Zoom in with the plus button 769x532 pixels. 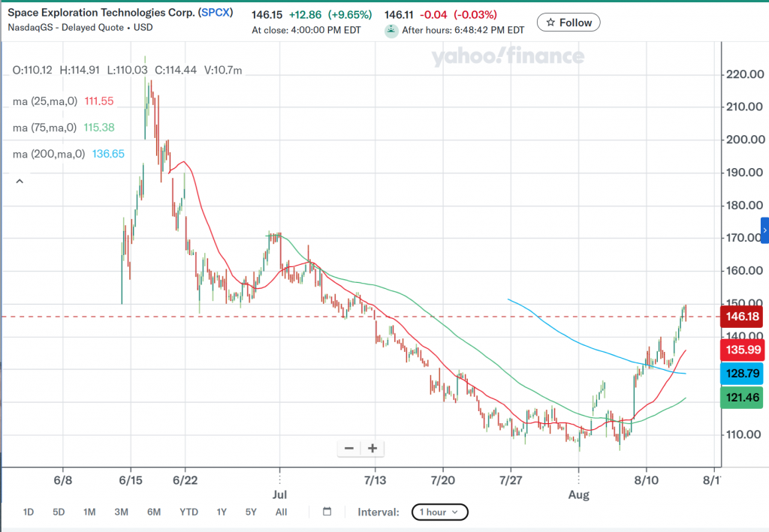372,448
